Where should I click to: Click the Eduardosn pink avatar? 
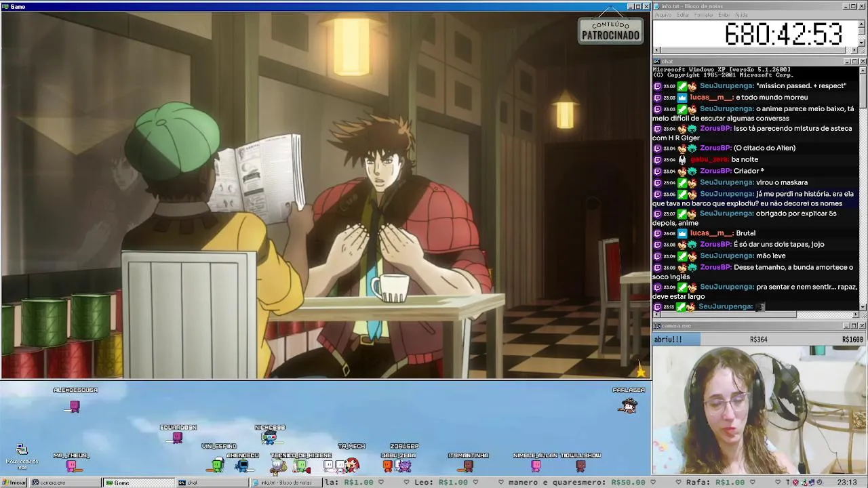click(177, 438)
